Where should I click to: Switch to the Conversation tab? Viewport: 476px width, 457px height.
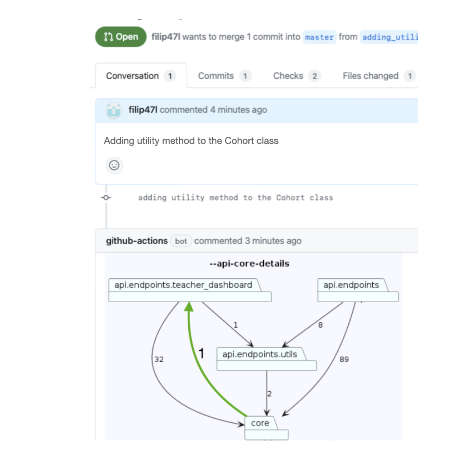pos(141,76)
